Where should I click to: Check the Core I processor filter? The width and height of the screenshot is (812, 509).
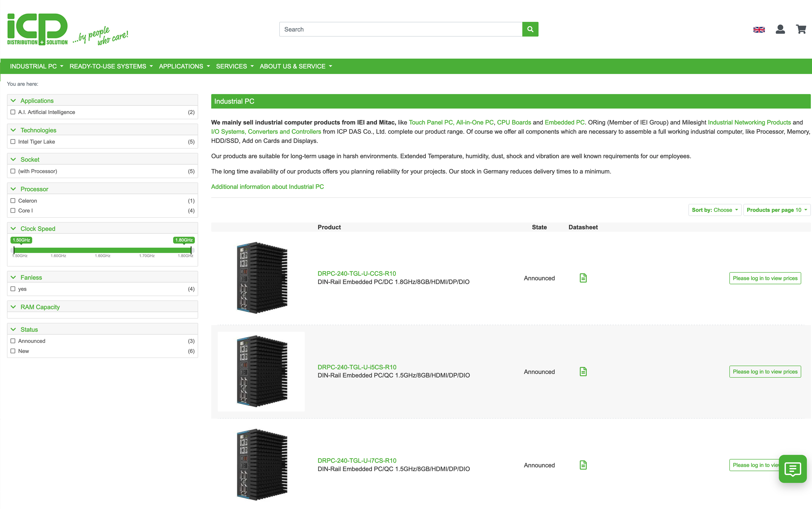pos(13,210)
